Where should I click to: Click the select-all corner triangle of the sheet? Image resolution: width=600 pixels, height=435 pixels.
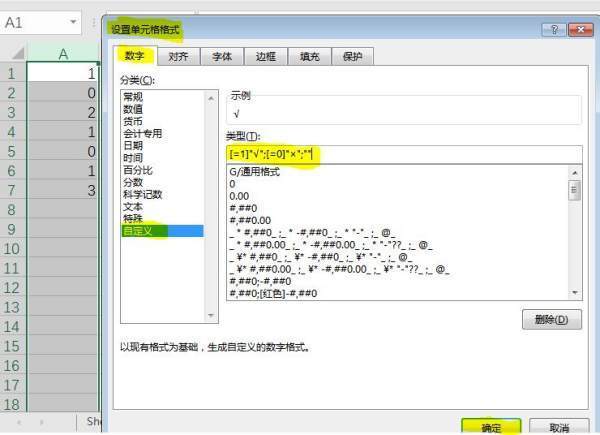click(x=17, y=53)
